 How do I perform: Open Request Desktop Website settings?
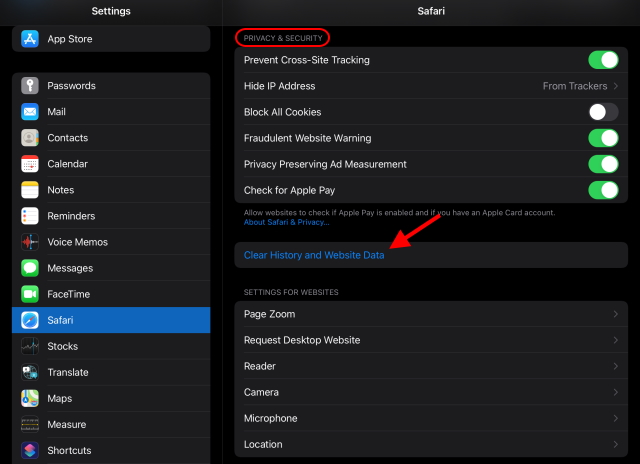[431, 340]
